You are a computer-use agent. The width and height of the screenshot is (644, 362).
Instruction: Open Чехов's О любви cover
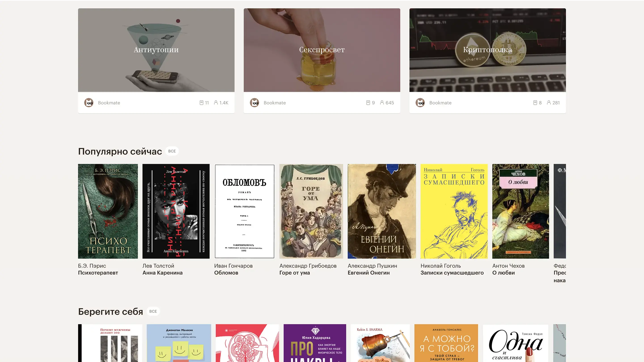[x=521, y=211]
